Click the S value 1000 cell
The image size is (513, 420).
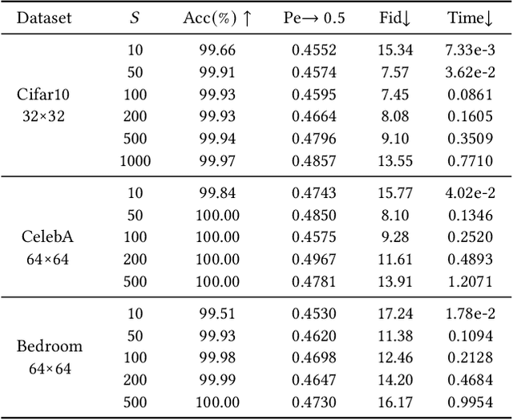coord(135,161)
